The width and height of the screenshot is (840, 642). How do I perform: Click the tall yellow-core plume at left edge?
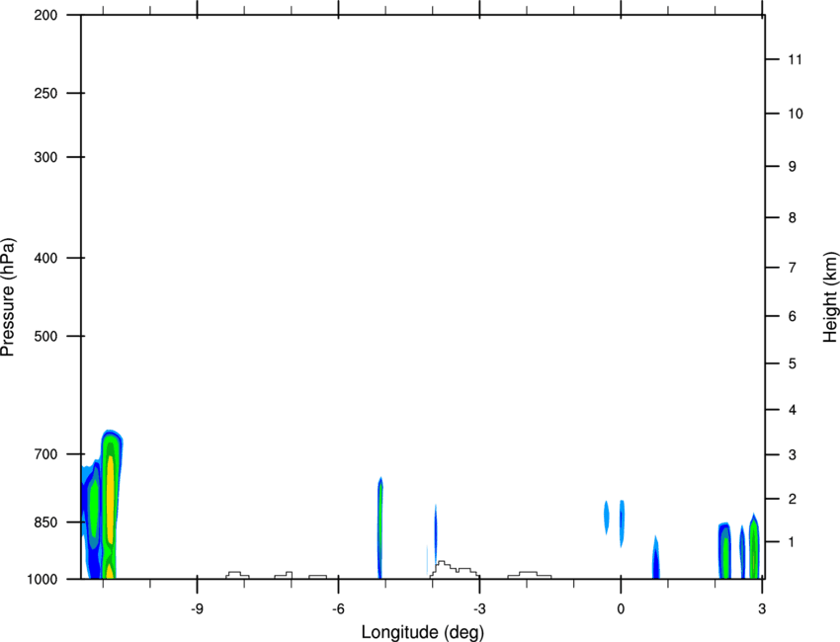111,505
